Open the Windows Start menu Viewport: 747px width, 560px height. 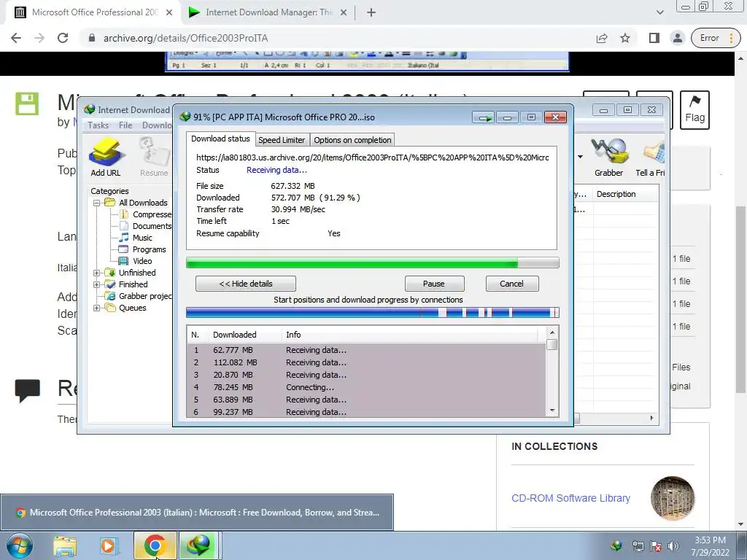(x=20, y=545)
